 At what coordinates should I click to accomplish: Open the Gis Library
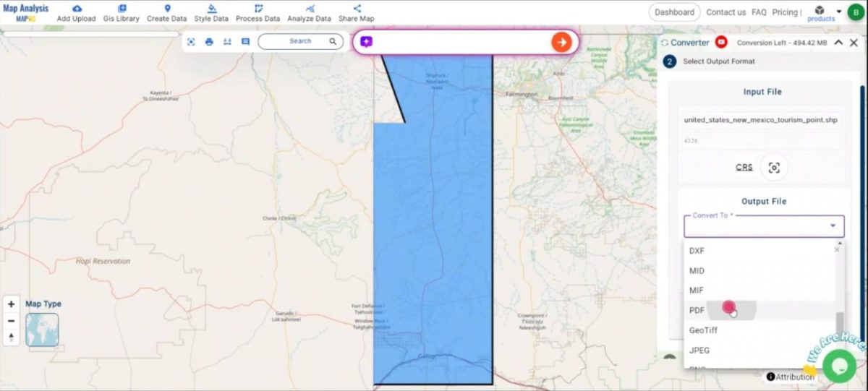point(122,9)
